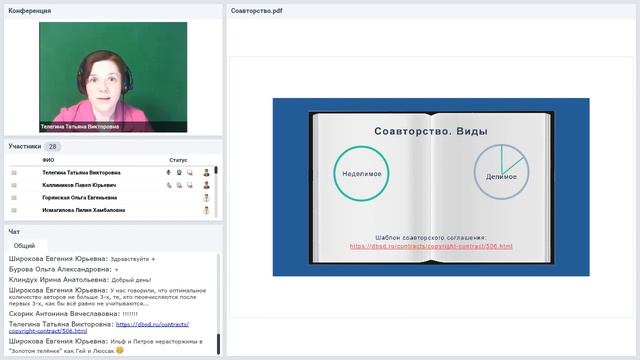The height and width of the screenshot is (360, 640).
Task: Click the chat panel scrollbar thumb
Action: pyautogui.click(x=218, y=344)
